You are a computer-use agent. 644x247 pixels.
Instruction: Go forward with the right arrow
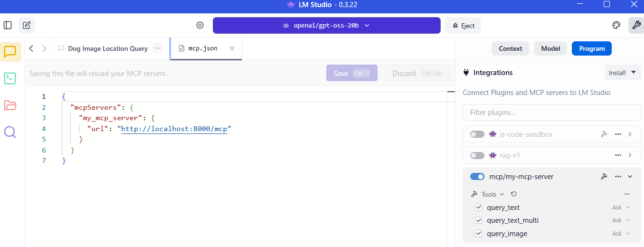(x=44, y=48)
